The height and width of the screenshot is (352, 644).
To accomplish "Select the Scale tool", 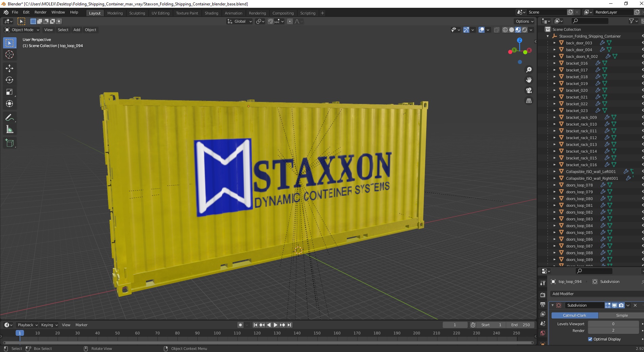I will coord(9,92).
